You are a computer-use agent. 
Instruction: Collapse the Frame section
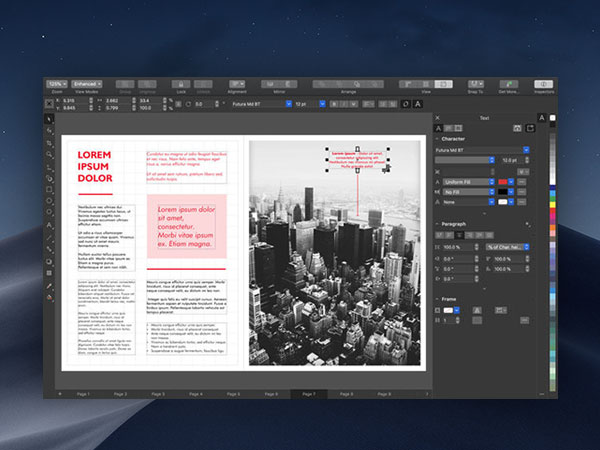(x=437, y=299)
